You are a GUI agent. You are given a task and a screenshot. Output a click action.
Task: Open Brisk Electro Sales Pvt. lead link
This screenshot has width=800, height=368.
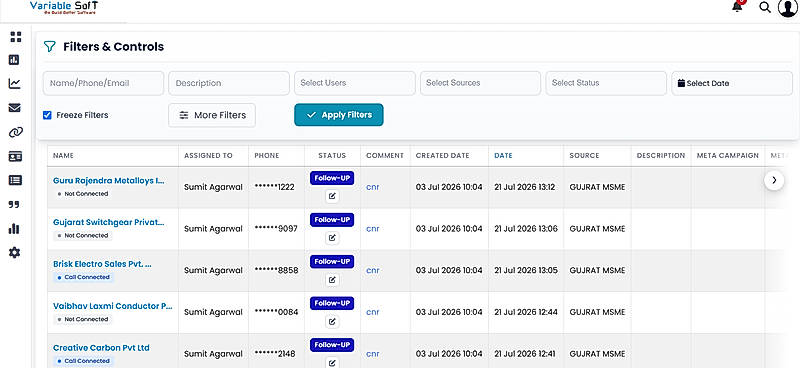(103, 264)
